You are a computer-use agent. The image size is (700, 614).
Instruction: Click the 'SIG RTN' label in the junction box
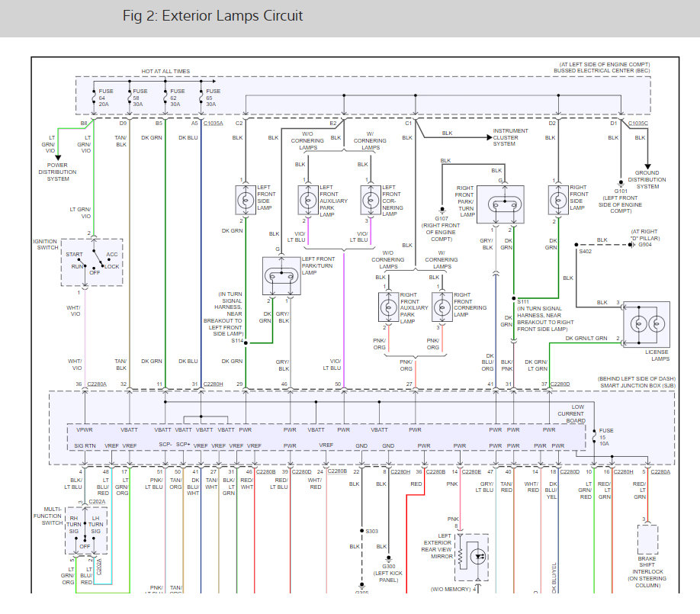tap(85, 446)
